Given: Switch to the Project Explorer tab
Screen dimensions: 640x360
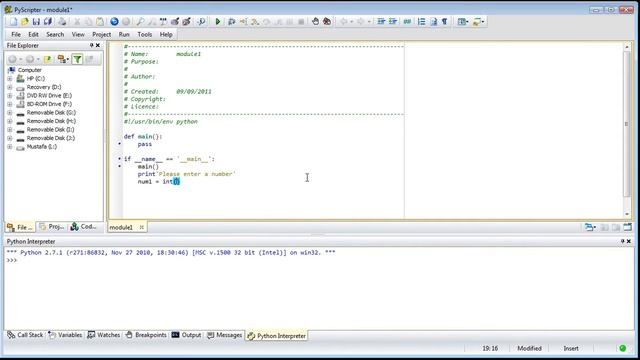Looking at the screenshot, I should tap(52, 227).
